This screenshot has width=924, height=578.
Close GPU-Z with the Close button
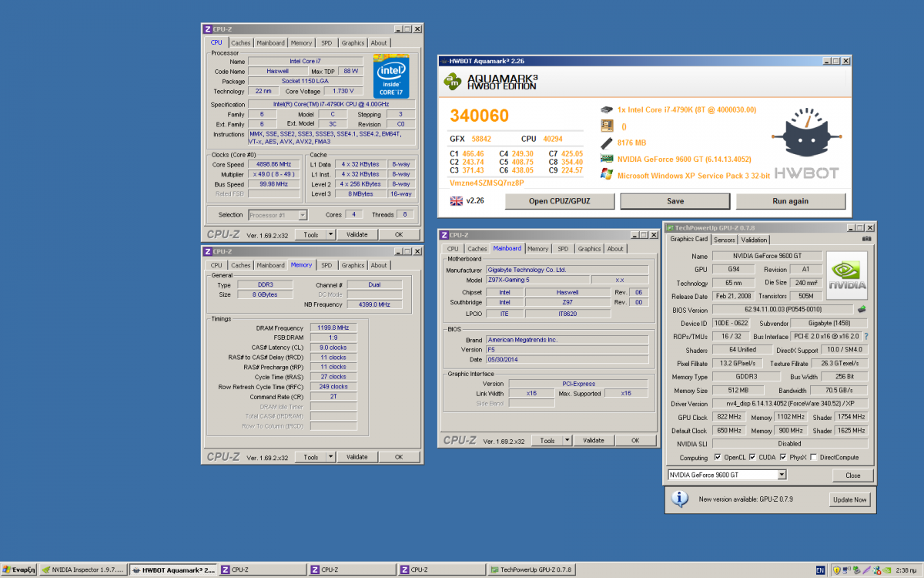(852, 476)
